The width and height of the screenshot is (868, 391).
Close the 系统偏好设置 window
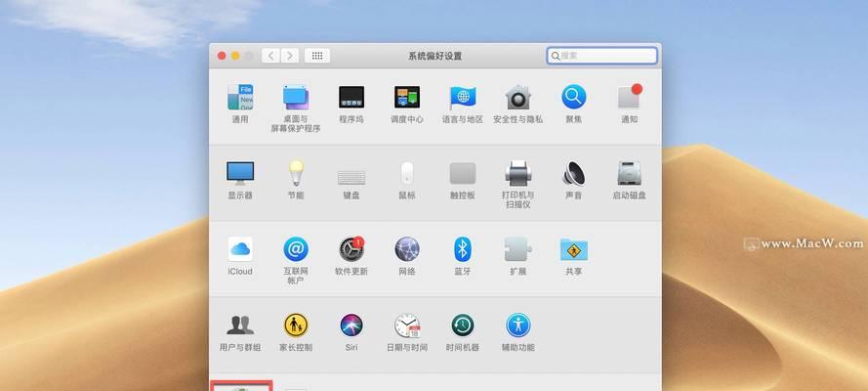[222, 56]
